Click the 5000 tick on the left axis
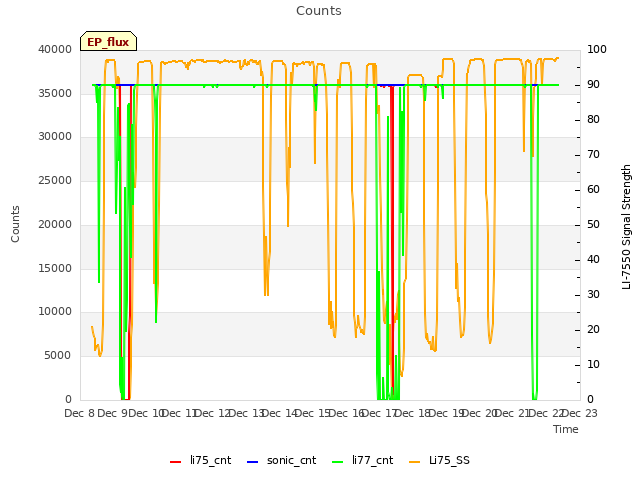640x480 pixels. tap(58, 356)
